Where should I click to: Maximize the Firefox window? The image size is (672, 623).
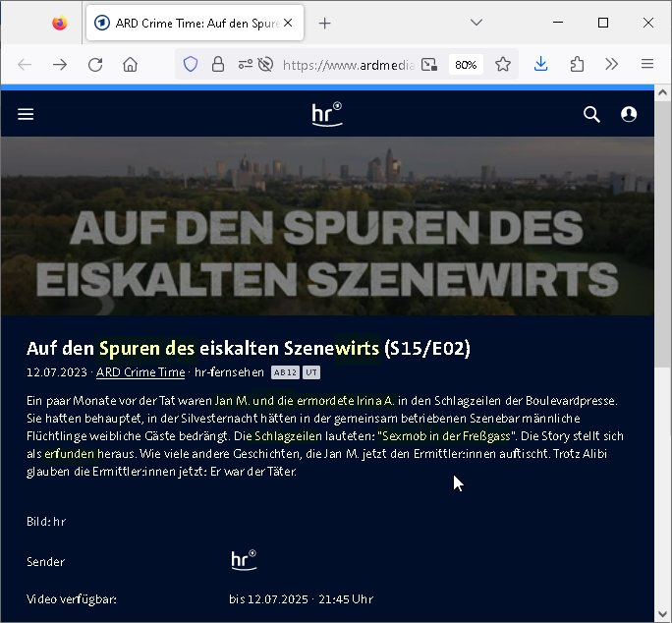[603, 23]
